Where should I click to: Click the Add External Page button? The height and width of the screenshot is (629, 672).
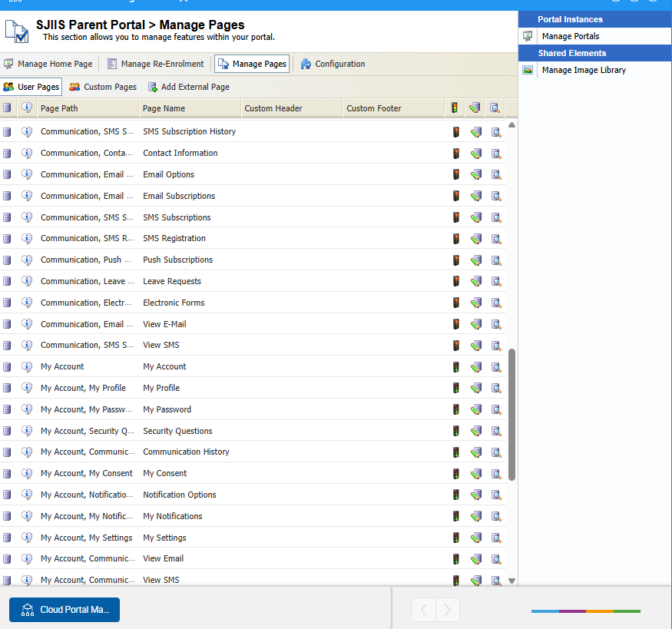[188, 87]
